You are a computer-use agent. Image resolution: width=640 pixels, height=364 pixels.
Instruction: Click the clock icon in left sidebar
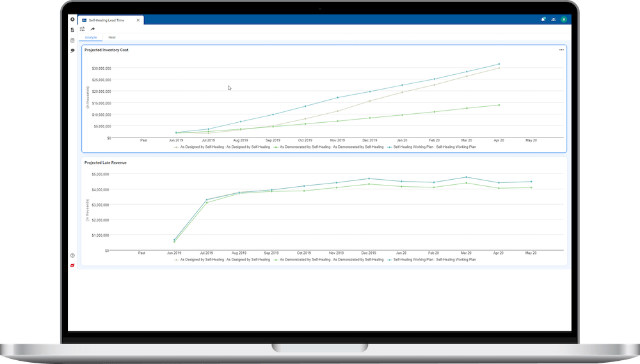pos(73,20)
